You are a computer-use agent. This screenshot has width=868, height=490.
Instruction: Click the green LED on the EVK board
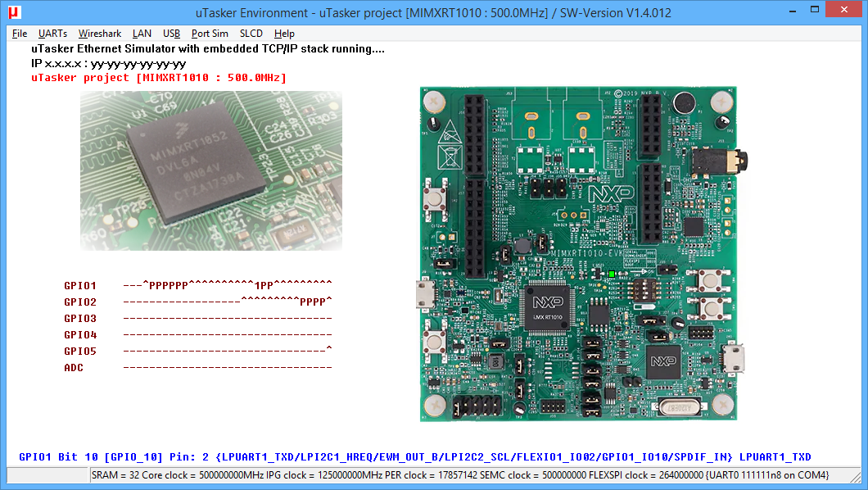pyautogui.click(x=612, y=274)
